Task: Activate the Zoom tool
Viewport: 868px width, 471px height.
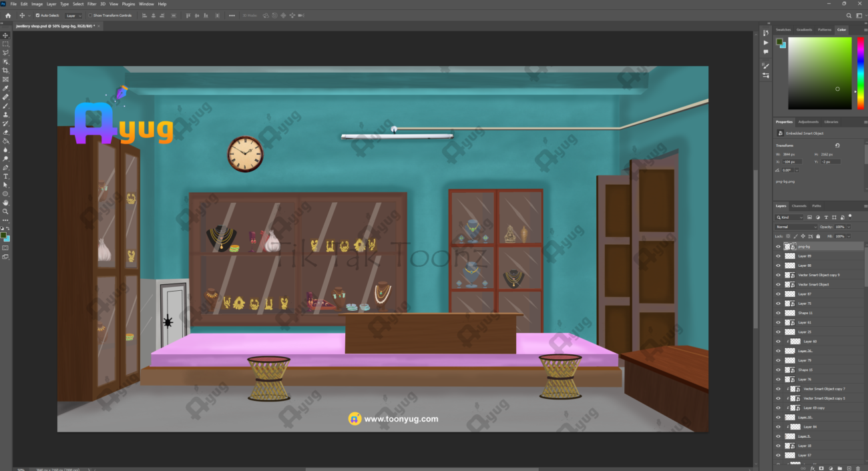Action: pos(6,211)
